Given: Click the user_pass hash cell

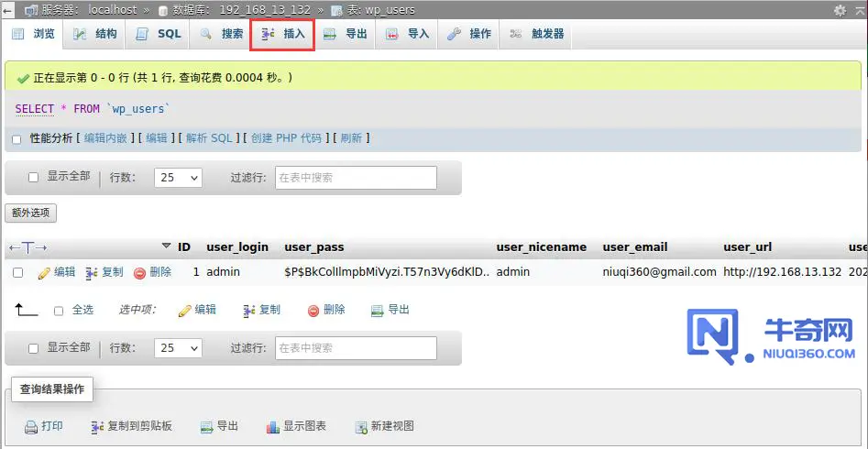Looking at the screenshot, I should pyautogui.click(x=388, y=272).
